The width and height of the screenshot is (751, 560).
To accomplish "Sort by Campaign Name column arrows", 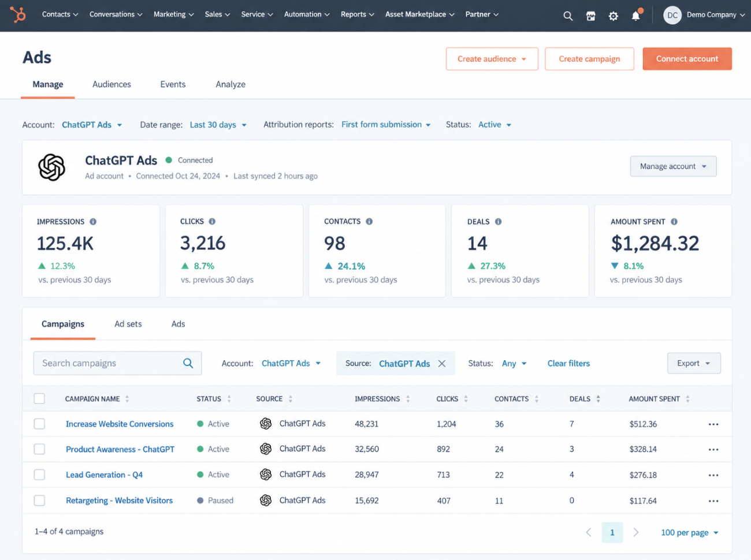I will pyautogui.click(x=127, y=399).
